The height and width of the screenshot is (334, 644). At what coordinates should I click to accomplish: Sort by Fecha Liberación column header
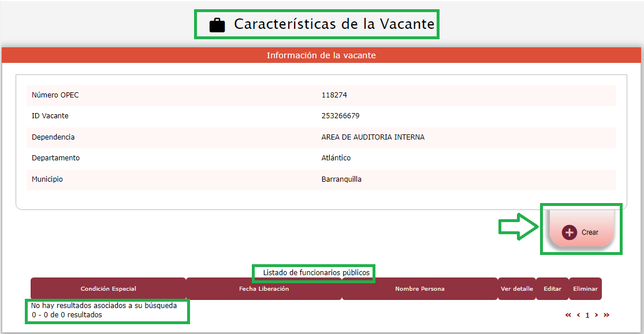pos(263,288)
